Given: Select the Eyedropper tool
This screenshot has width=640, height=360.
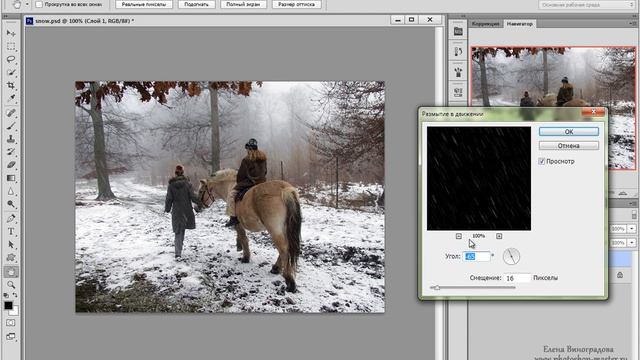Looking at the screenshot, I should pyautogui.click(x=11, y=98).
